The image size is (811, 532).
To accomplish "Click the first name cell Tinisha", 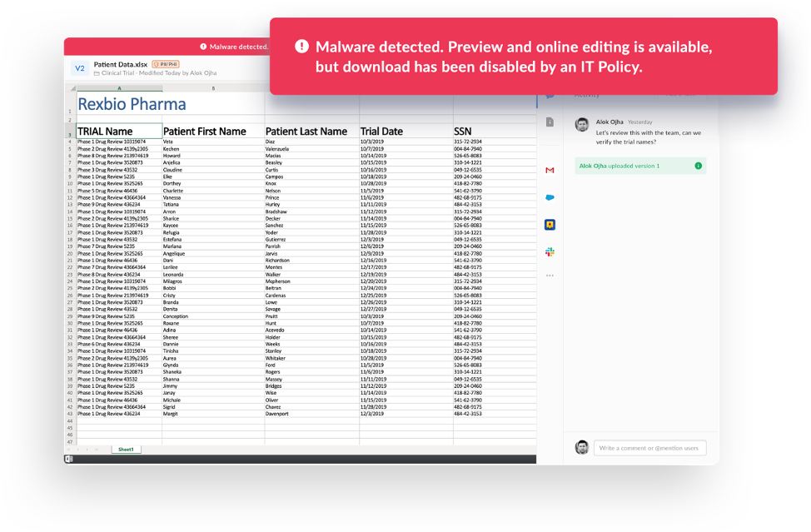I will [x=213, y=351].
